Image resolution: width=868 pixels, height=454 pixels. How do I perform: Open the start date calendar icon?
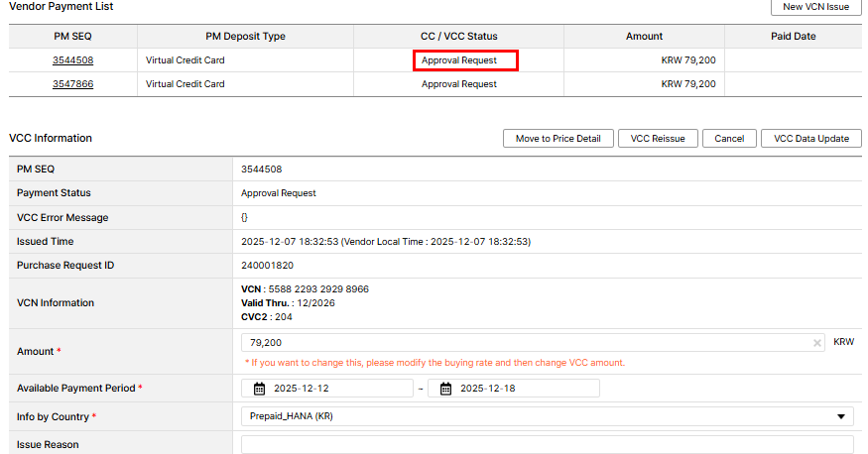point(260,389)
